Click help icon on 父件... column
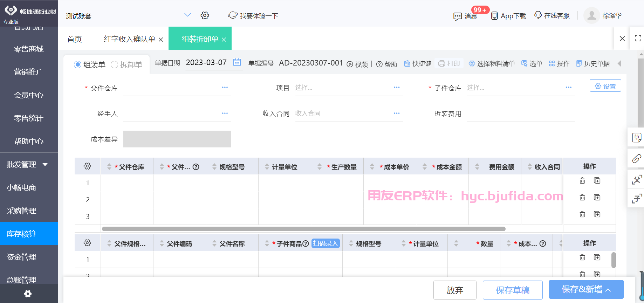 point(196,167)
